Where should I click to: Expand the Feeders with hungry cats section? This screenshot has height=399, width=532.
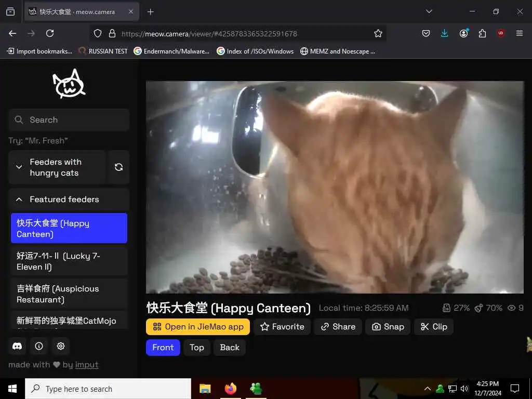click(57, 167)
